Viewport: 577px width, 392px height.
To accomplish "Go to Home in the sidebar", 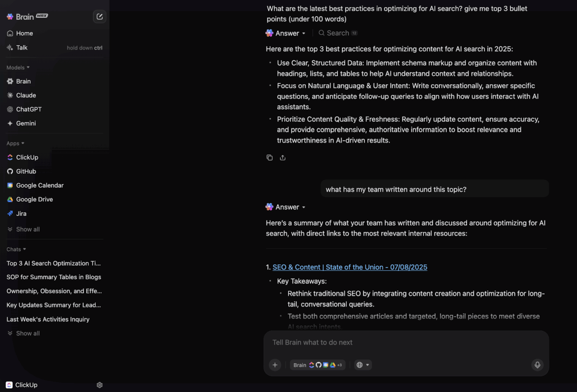I will tap(24, 33).
